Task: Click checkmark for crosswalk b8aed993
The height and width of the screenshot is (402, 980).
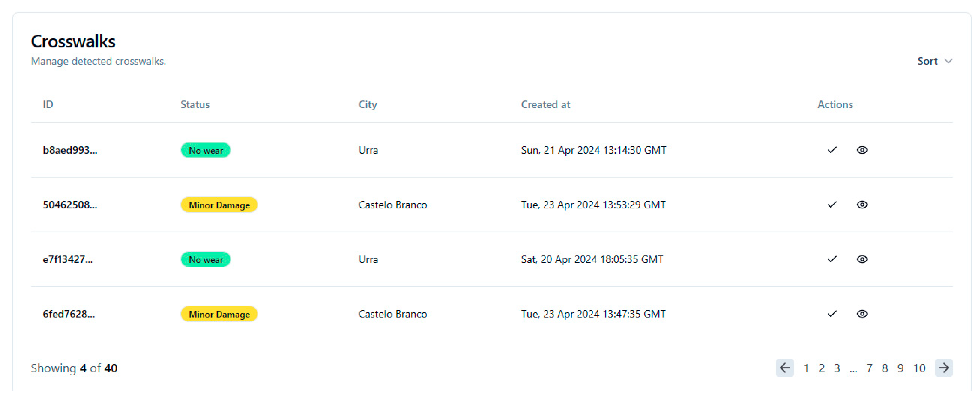Action: click(x=832, y=150)
